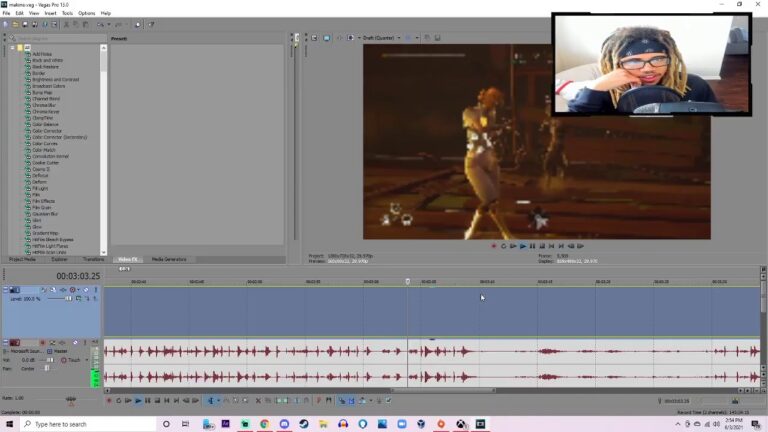Click the timeline playhead cursor marker
768x432 pixels.
[x=407, y=282]
